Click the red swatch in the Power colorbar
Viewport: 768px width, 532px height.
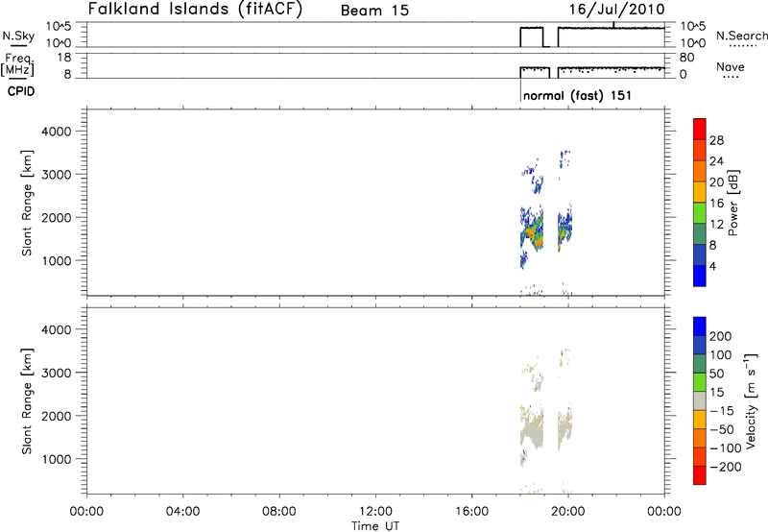pos(700,129)
